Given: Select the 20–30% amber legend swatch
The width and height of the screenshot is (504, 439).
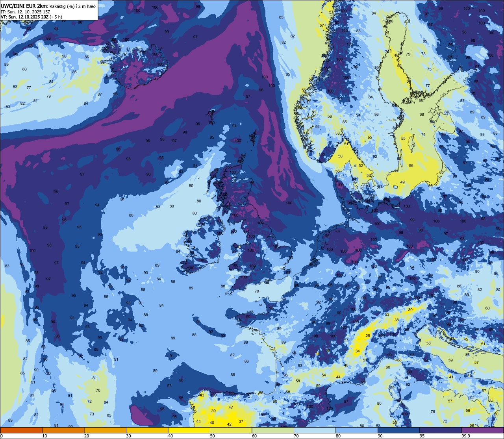Looking at the screenshot, I should click(105, 430).
